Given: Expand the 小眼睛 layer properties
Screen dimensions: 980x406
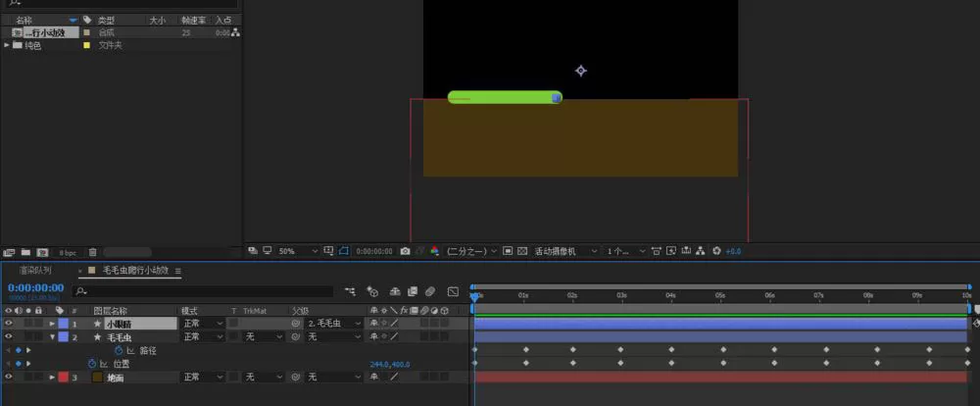Looking at the screenshot, I should pyautogui.click(x=53, y=324).
